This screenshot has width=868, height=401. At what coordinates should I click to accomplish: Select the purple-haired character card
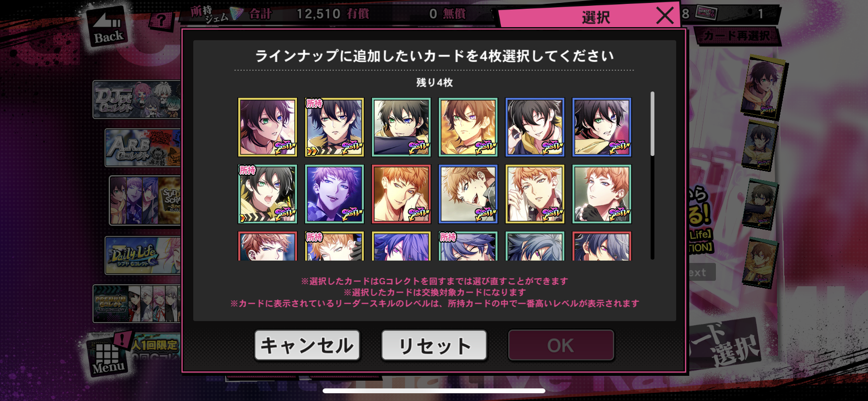[334, 194]
